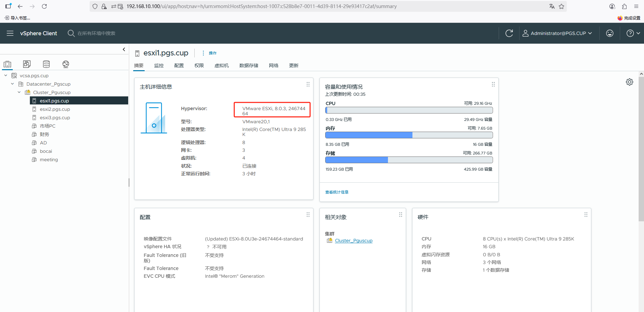The height and width of the screenshot is (312, 644).
Task: Click drag handle on 主机详细信息 card
Action: (x=308, y=84)
